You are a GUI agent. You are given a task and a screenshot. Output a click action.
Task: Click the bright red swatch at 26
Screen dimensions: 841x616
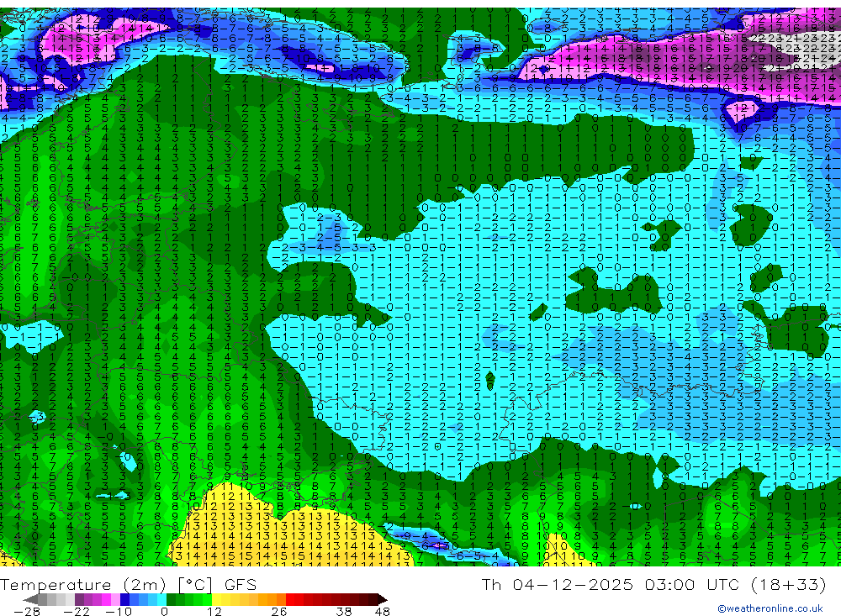pos(290,600)
